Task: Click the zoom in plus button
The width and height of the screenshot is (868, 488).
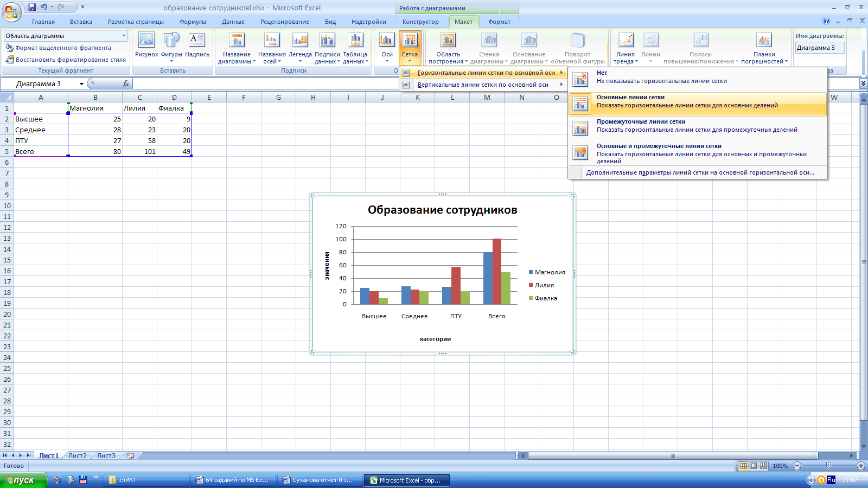Action: [861, 466]
